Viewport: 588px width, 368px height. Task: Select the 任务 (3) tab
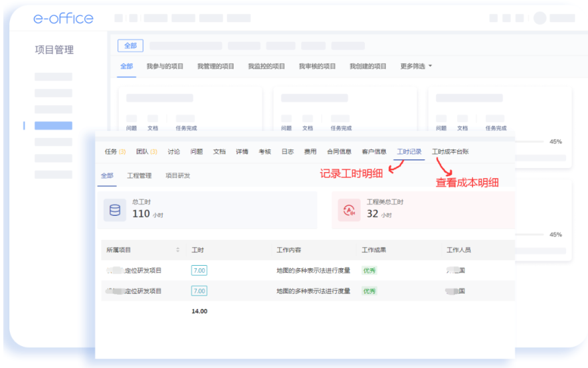point(115,151)
